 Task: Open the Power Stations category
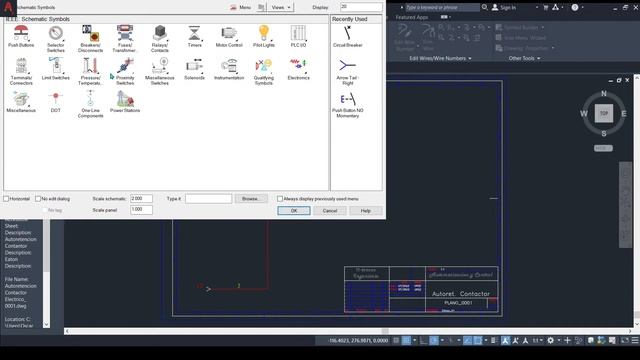125,102
